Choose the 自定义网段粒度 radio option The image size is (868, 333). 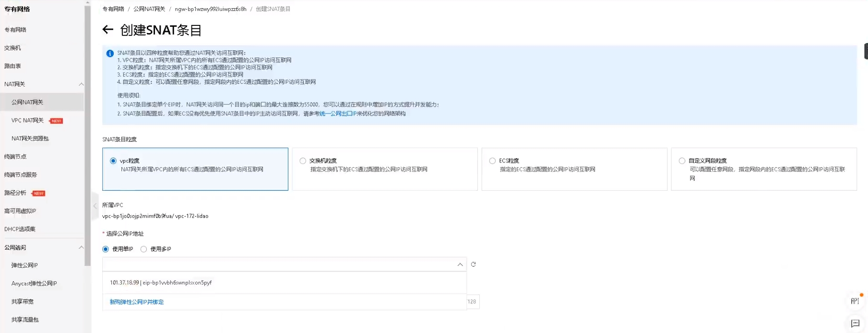pyautogui.click(x=682, y=161)
